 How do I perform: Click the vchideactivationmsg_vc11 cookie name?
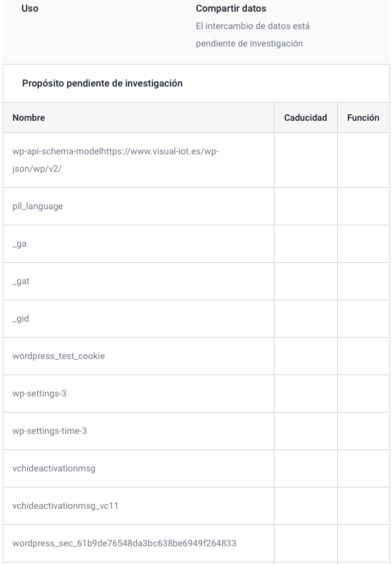pos(65,506)
